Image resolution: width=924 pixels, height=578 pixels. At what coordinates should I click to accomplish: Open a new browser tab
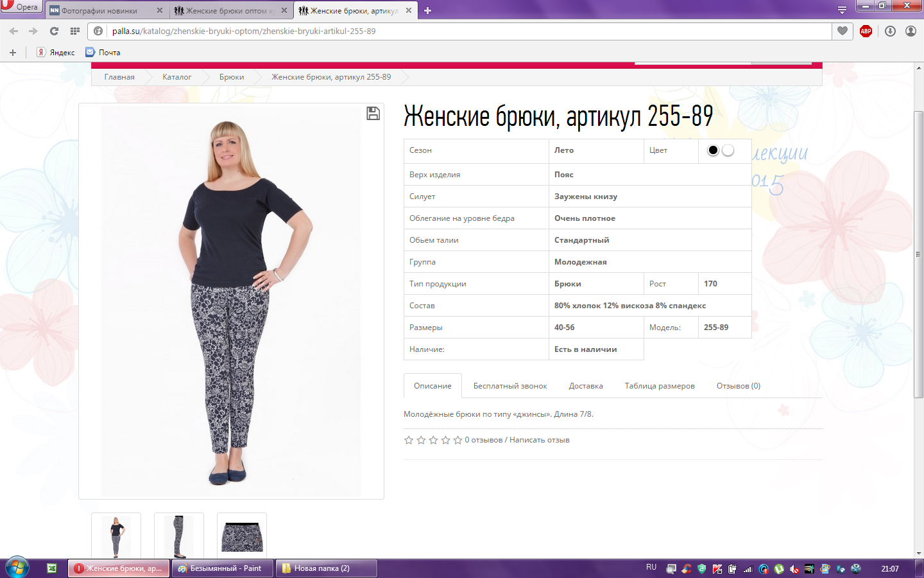428,10
